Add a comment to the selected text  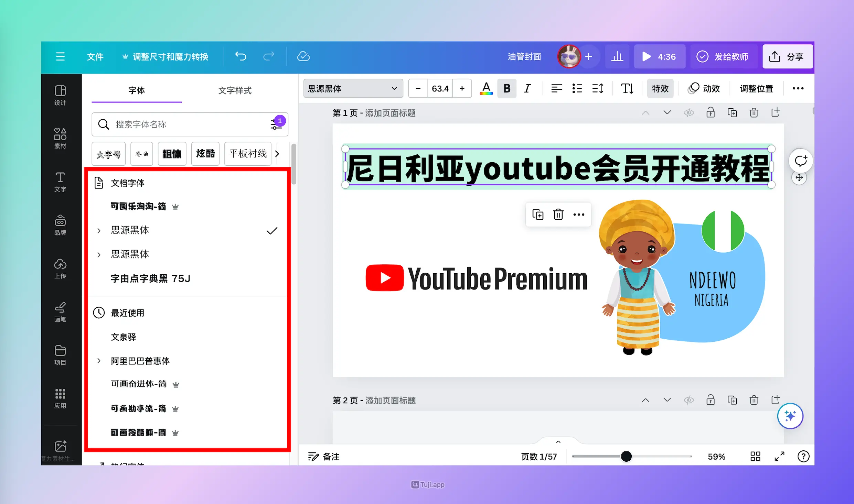coord(801,161)
